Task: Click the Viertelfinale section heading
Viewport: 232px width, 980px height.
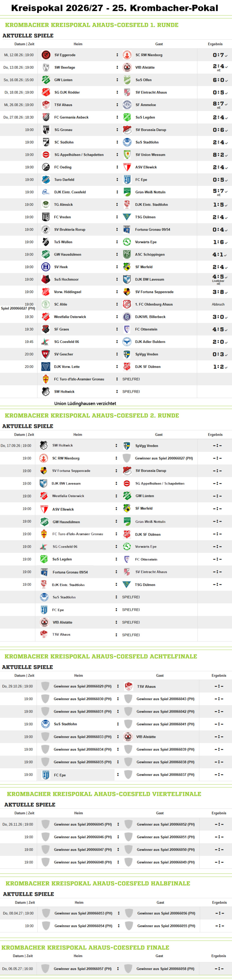Action: pyautogui.click(x=104, y=794)
